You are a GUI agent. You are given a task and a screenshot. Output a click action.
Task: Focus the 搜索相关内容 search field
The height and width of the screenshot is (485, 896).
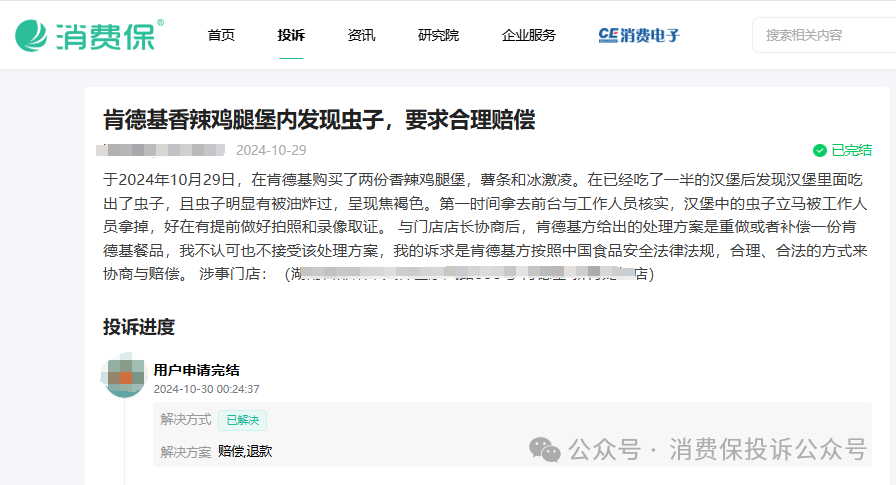pos(824,35)
